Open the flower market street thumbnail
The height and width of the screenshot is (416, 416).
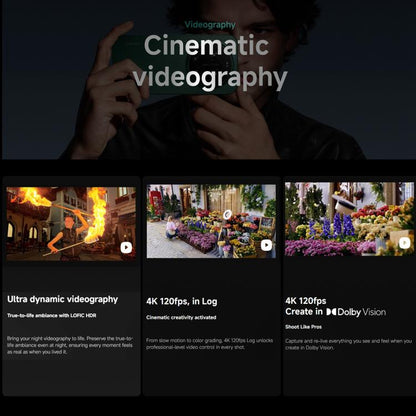(x=211, y=221)
